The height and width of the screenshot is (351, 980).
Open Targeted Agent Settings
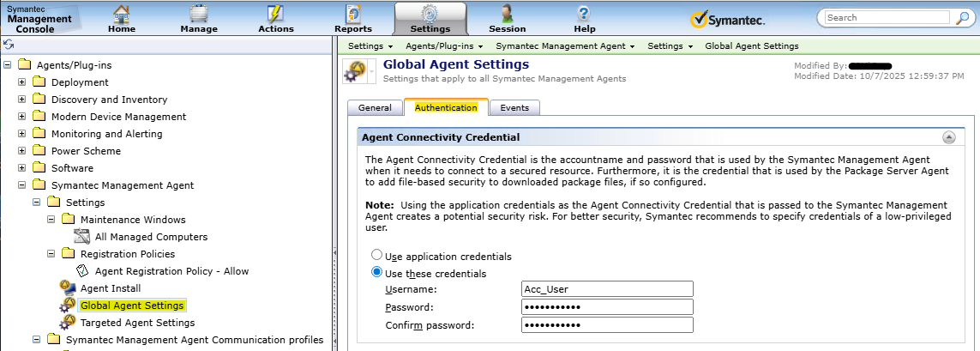pyautogui.click(x=137, y=323)
